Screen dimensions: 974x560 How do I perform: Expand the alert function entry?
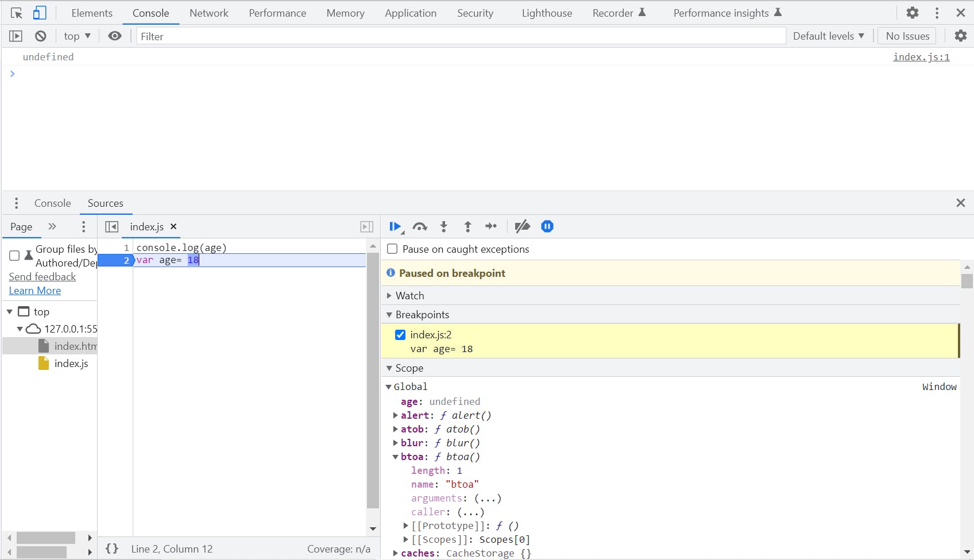(x=395, y=415)
